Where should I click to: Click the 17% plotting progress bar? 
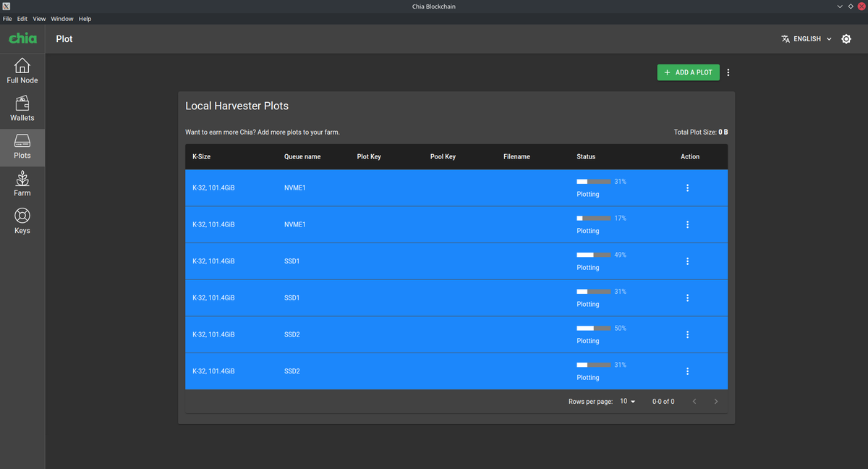pos(594,218)
